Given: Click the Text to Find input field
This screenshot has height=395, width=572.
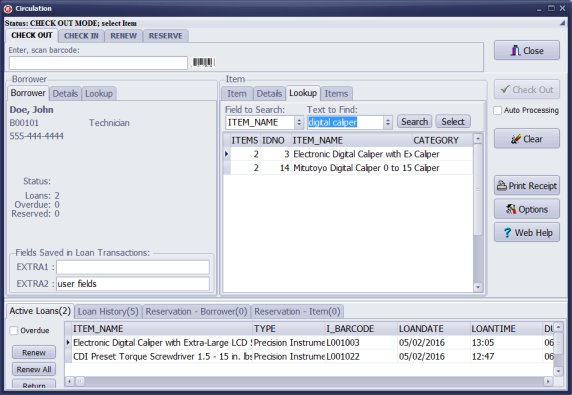Looking at the screenshot, I should click(345, 123).
